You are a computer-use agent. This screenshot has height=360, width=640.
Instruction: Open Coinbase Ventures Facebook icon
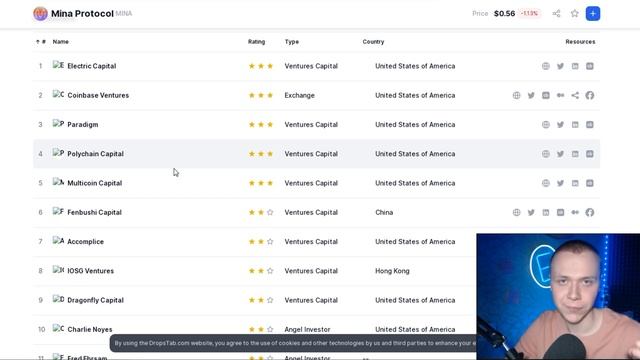pos(590,96)
